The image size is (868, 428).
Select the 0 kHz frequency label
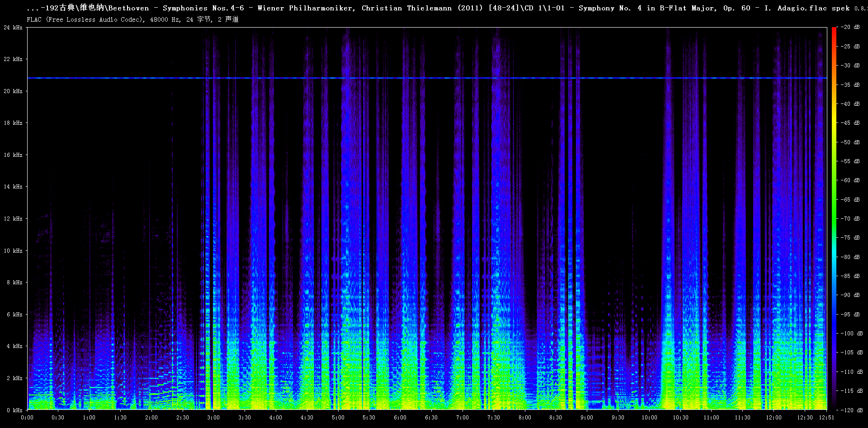(x=14, y=410)
